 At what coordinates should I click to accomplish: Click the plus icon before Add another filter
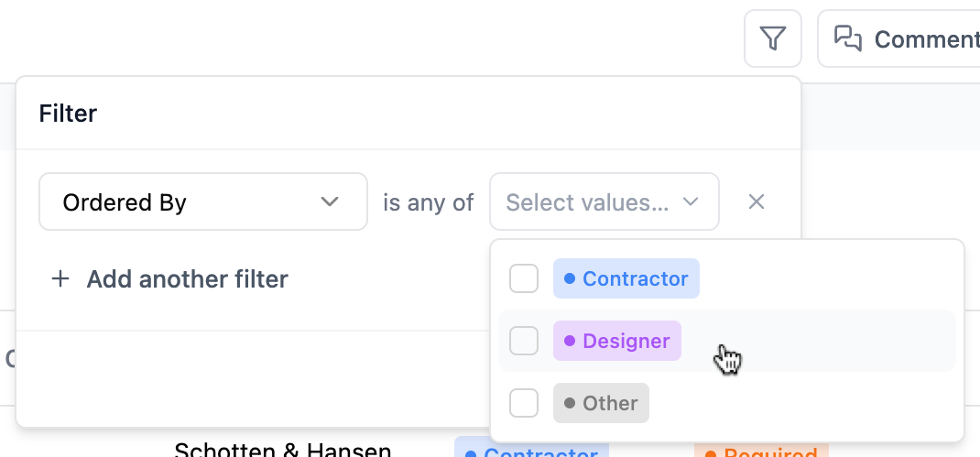tap(60, 278)
